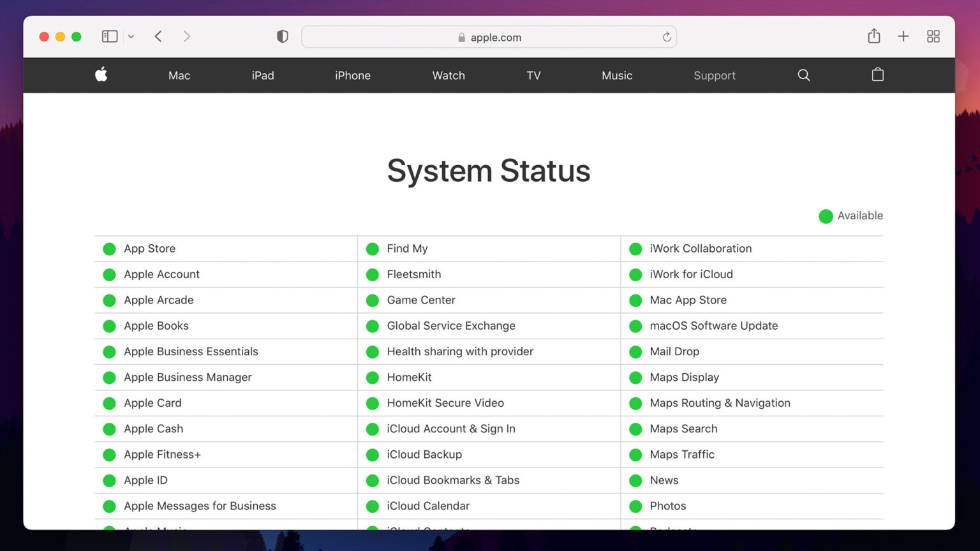This screenshot has height=551, width=980.
Task: Toggle the Safari sidebar
Action: (110, 36)
